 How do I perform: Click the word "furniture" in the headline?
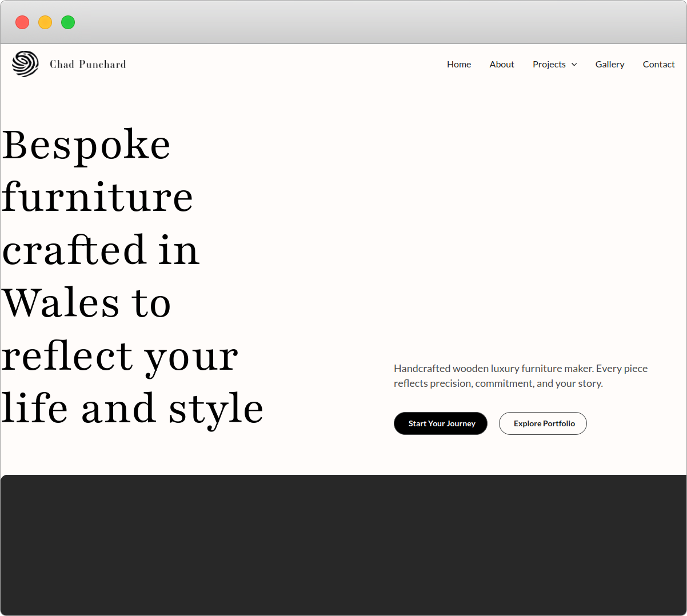tap(97, 198)
